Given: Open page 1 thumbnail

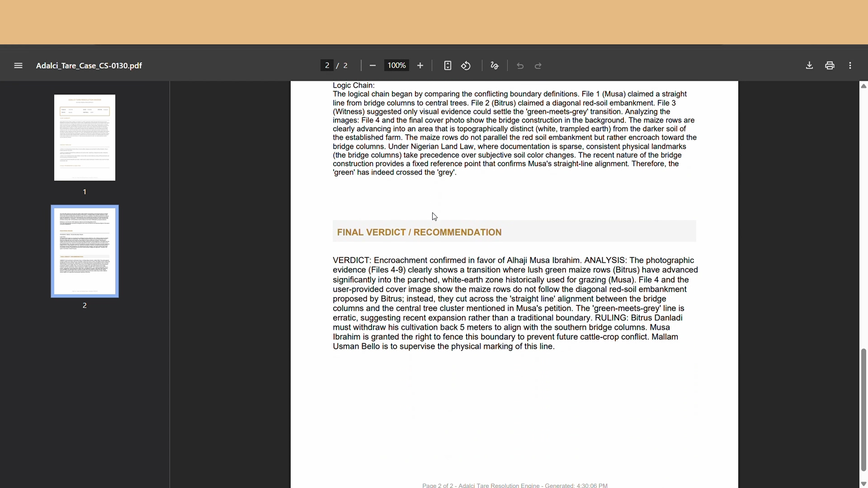Looking at the screenshot, I should coord(85,137).
